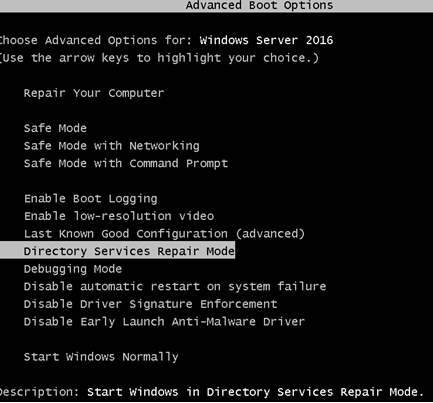The height and width of the screenshot is (403, 433).
Task: Select Safe Mode with Networking
Action: (x=111, y=146)
